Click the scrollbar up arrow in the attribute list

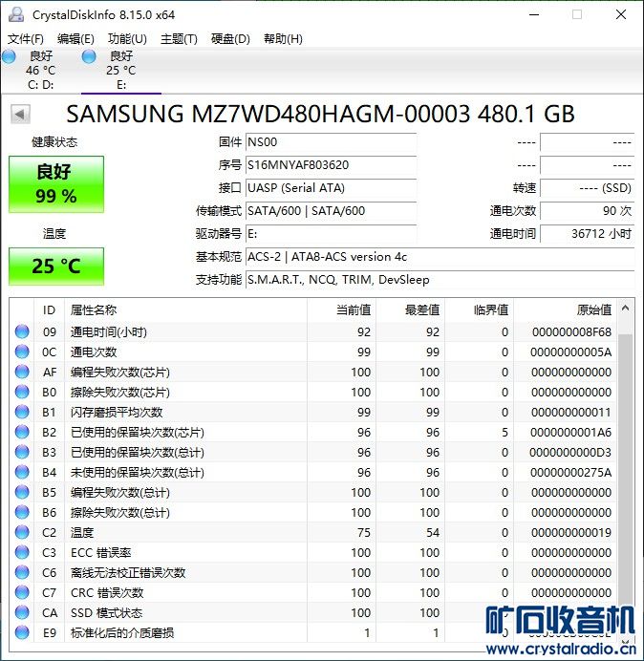626,309
